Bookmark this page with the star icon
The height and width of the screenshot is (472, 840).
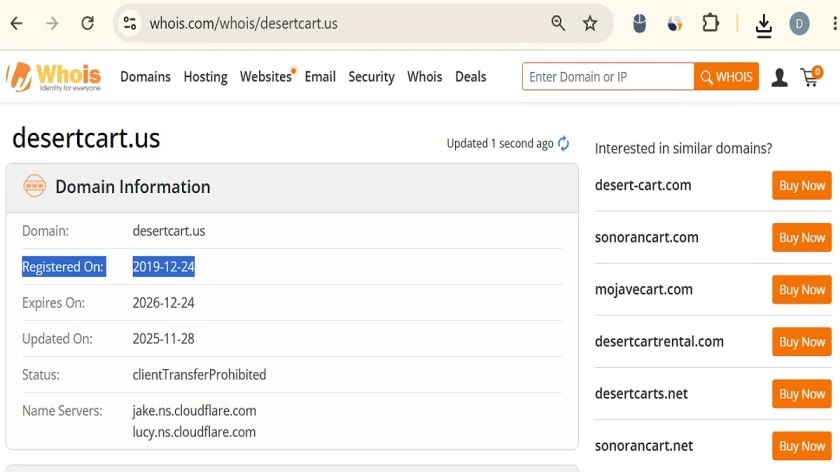coord(590,23)
